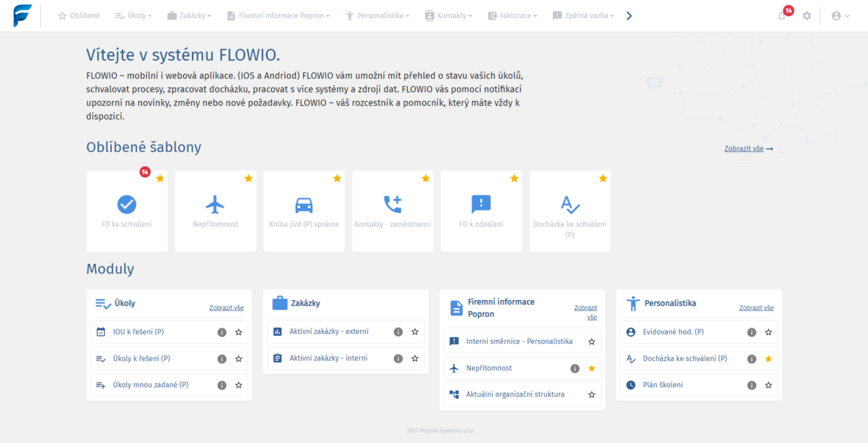The image size is (868, 443).
Task: Unfavorite the FD k odeslání card star
Action: pos(514,178)
